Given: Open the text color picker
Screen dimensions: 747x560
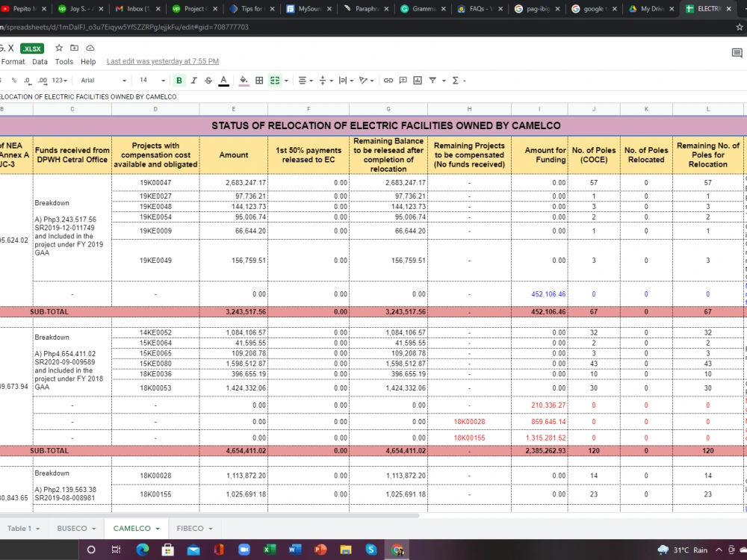Looking at the screenshot, I should coord(223,81).
